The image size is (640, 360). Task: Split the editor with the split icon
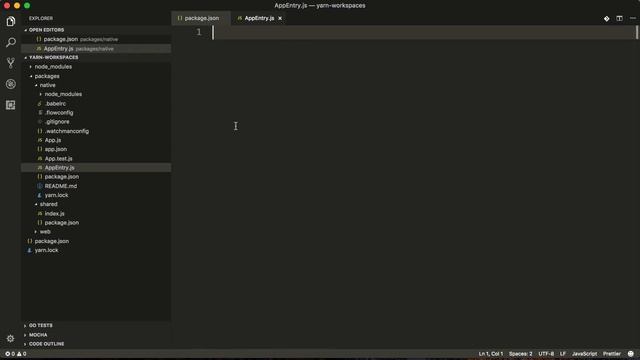coord(619,18)
